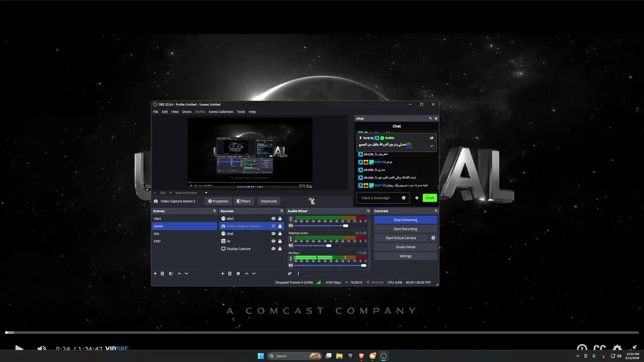Float the Controls dock via its title icon
Viewport: 644px width, 362px height.
[x=436, y=211]
